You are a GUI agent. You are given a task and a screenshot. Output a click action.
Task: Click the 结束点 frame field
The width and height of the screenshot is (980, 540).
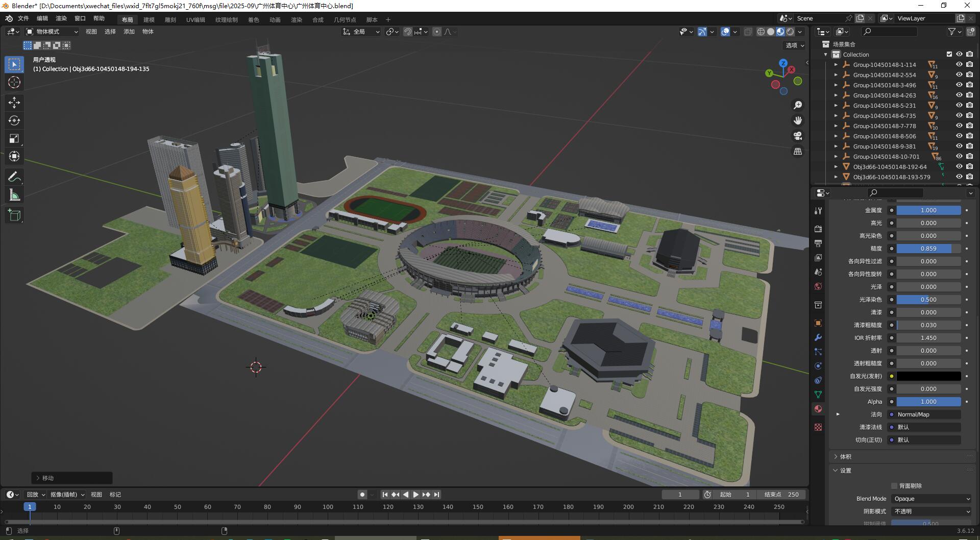pyautogui.click(x=782, y=495)
